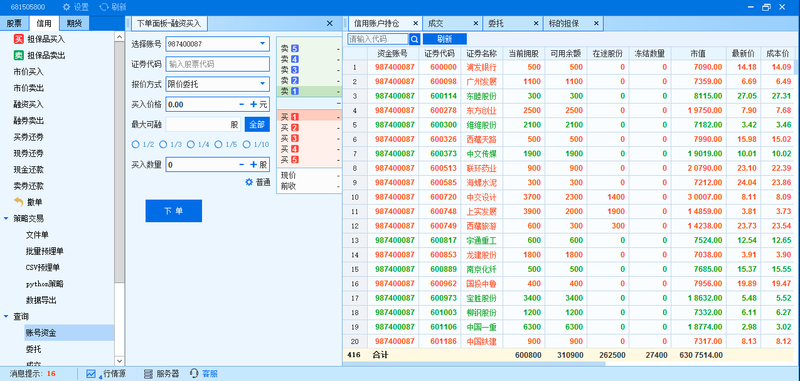Close the 信用账户持仓 tab
This screenshot has height=381, width=800.
[x=415, y=23]
